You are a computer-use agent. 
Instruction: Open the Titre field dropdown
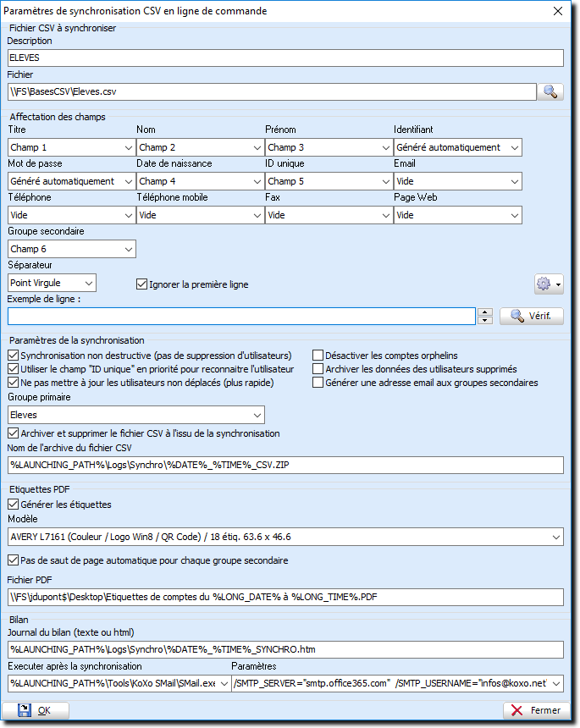tap(72, 147)
